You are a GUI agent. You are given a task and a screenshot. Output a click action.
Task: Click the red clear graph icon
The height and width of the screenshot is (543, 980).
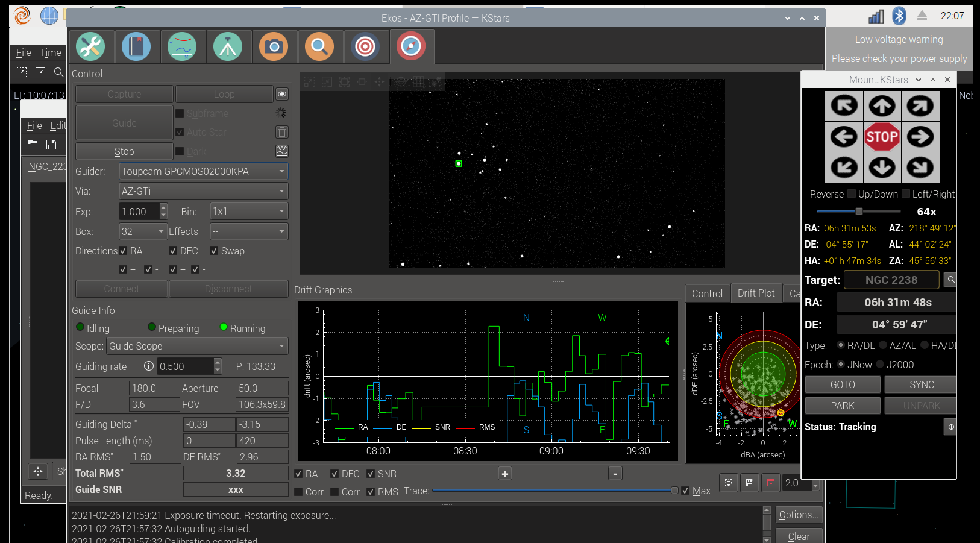[x=771, y=483]
